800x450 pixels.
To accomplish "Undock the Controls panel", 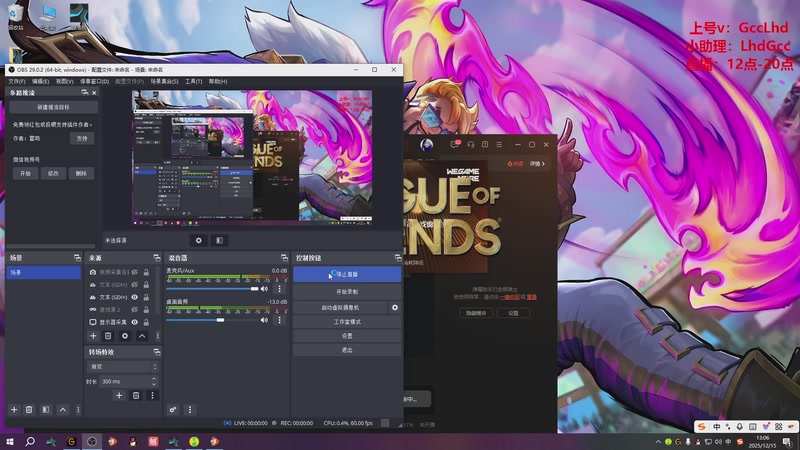I will (398, 258).
